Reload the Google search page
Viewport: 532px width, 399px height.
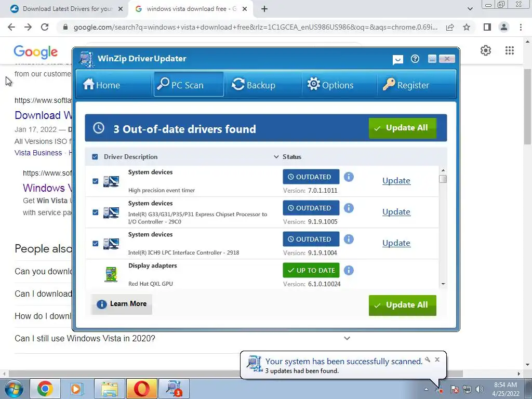45,27
